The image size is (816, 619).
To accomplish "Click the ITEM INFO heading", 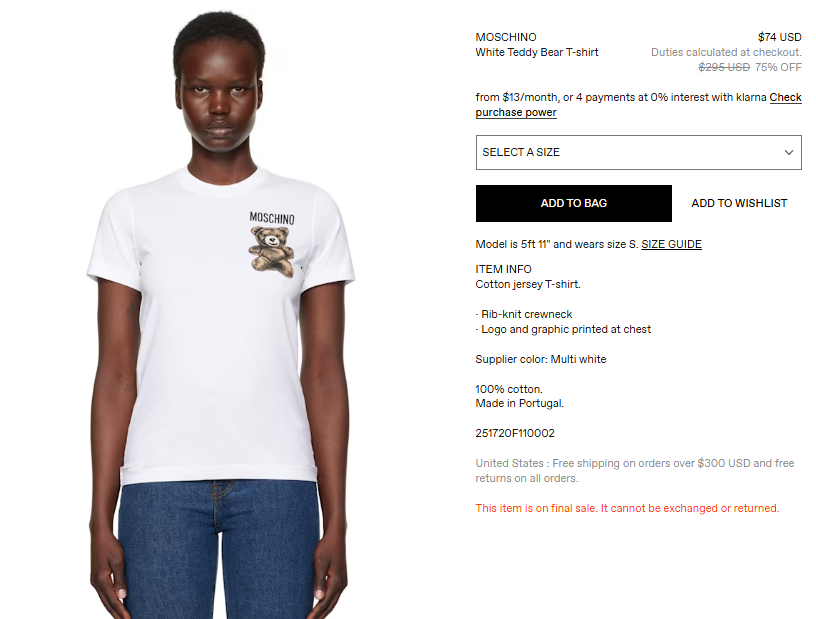I will click(x=503, y=269).
